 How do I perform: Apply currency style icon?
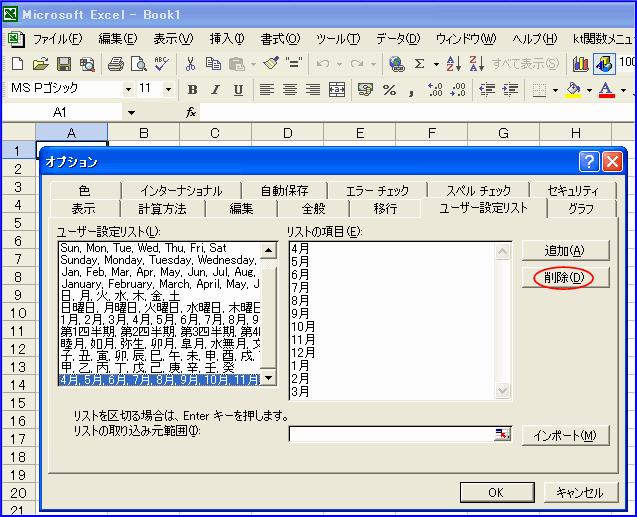point(365,90)
